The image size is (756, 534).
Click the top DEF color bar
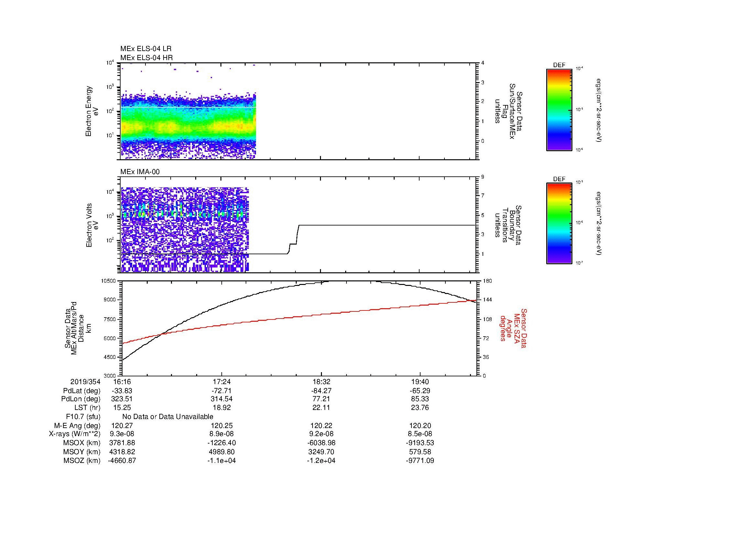559,110
